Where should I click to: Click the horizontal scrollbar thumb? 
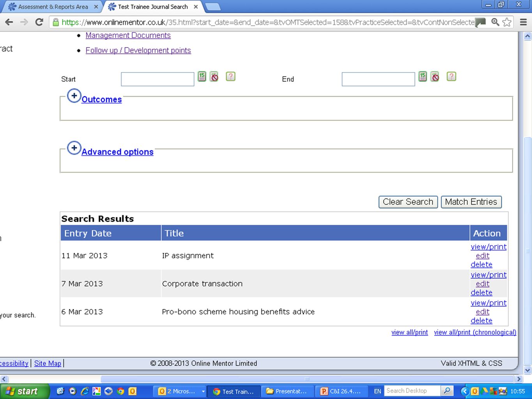(307, 379)
